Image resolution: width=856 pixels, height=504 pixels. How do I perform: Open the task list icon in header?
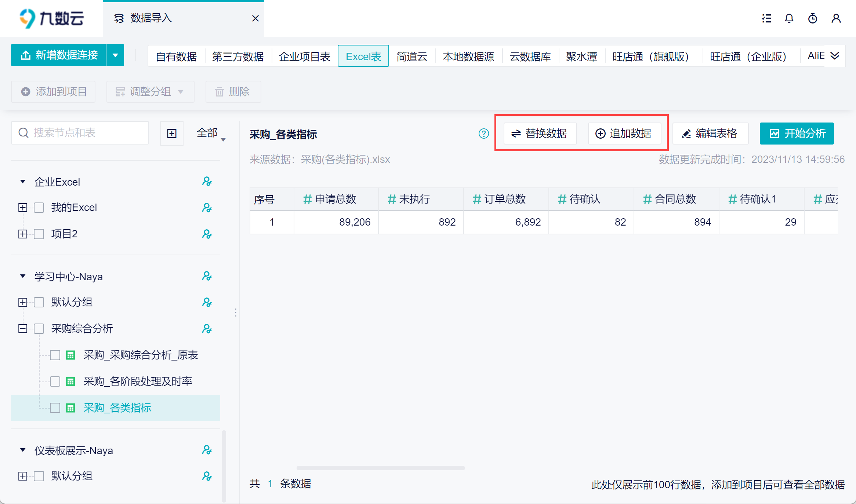click(766, 18)
